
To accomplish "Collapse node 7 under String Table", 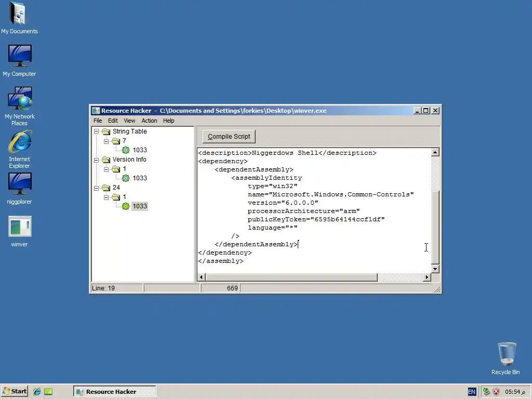I will point(106,141).
